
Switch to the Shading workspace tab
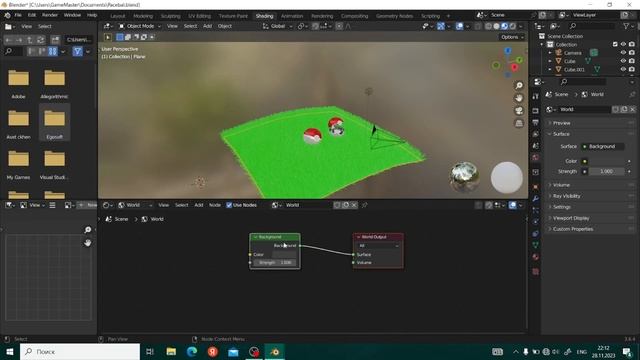[x=264, y=16]
